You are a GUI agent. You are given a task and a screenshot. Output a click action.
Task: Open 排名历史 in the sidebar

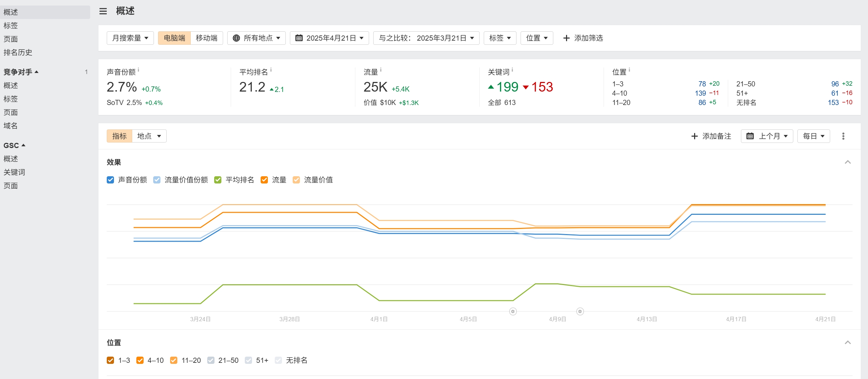(x=18, y=52)
